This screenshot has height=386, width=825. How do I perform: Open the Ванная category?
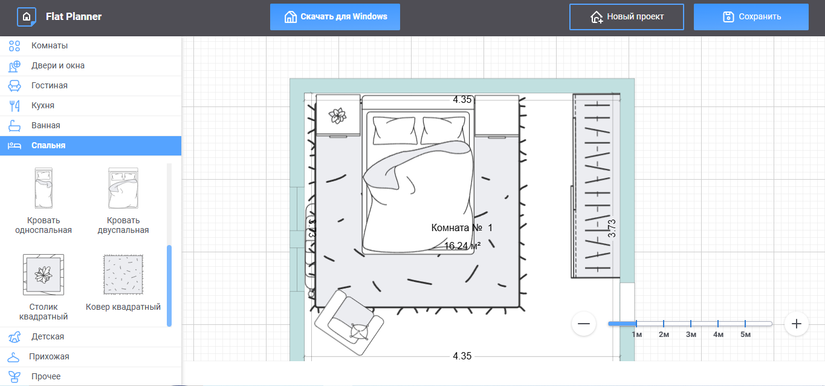click(x=90, y=126)
